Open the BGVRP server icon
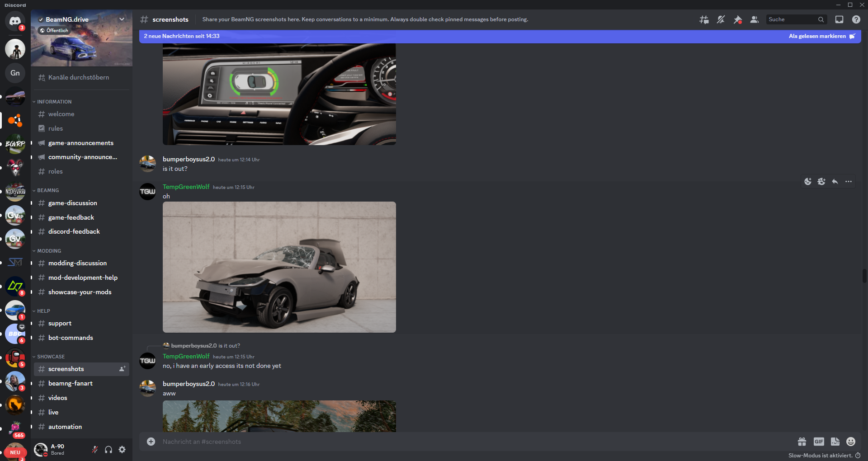The width and height of the screenshot is (868, 461). coord(15,144)
